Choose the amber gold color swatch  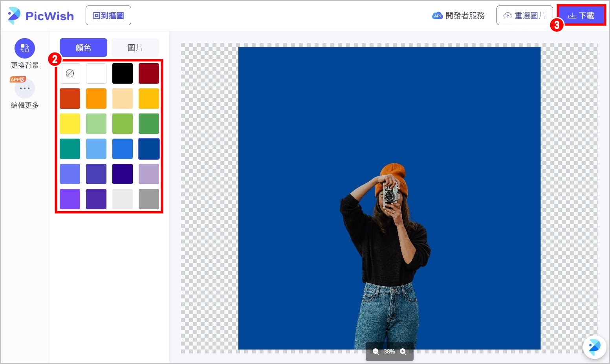149,99
